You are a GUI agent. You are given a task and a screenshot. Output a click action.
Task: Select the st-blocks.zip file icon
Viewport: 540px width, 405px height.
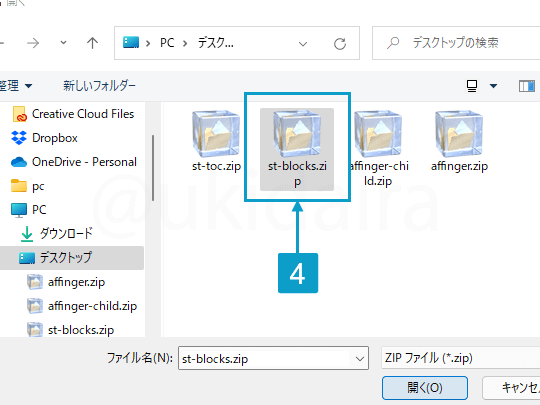(297, 133)
